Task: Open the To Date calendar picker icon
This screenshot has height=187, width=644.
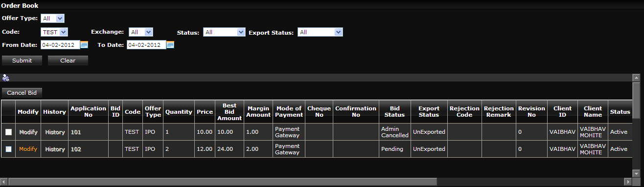Action: (170, 45)
